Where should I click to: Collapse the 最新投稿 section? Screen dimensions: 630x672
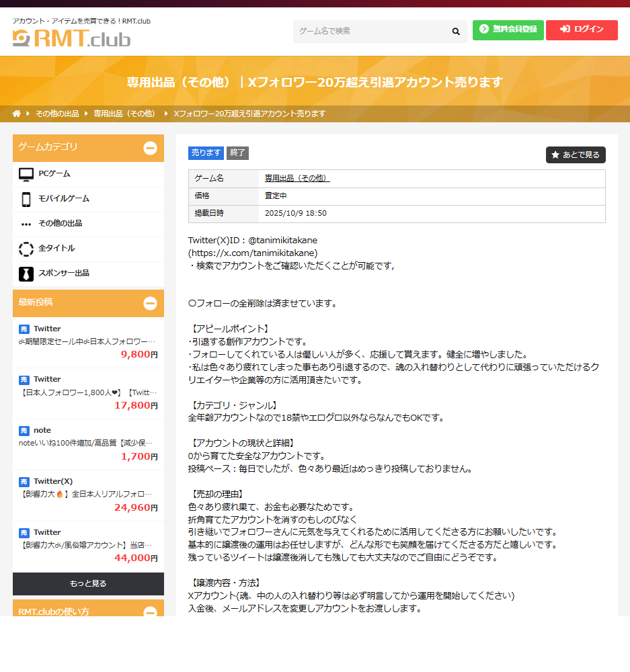150,303
